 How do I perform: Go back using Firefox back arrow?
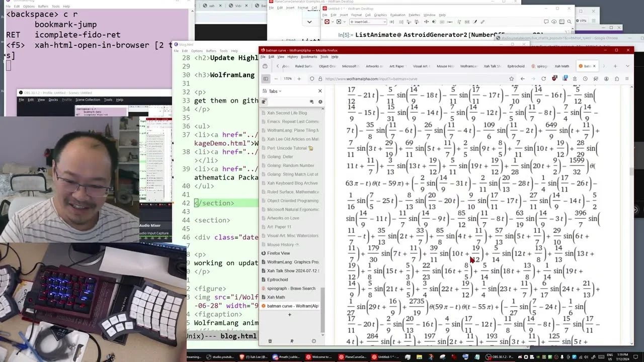point(523,79)
